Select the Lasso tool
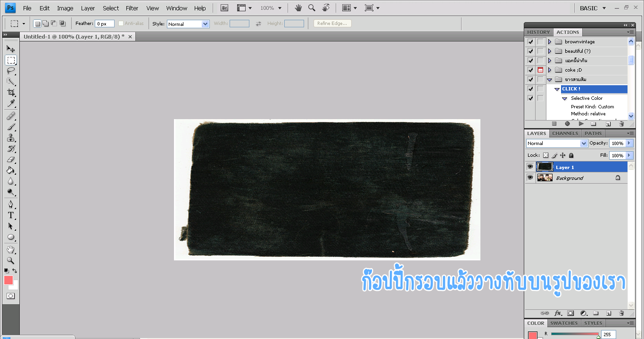 [11, 71]
